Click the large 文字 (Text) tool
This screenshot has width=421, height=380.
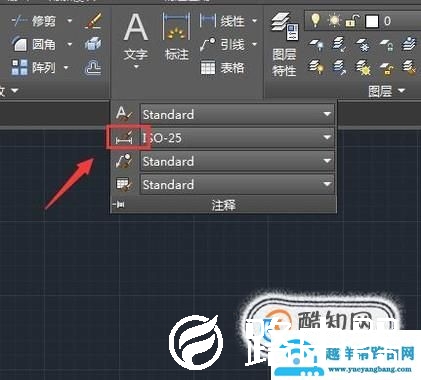pyautogui.click(x=136, y=38)
